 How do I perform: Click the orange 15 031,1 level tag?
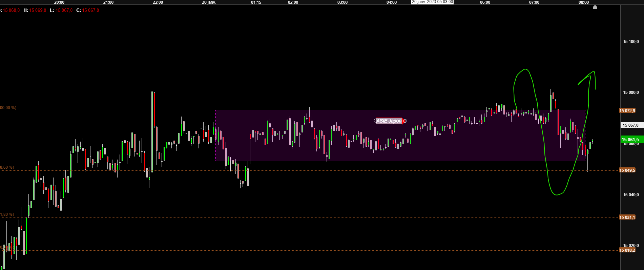pos(627,217)
